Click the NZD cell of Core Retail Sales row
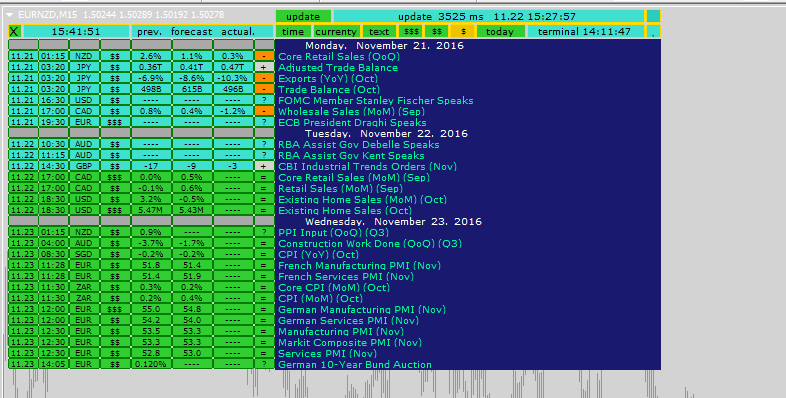Viewport: 786px width, 398px height. click(84, 56)
